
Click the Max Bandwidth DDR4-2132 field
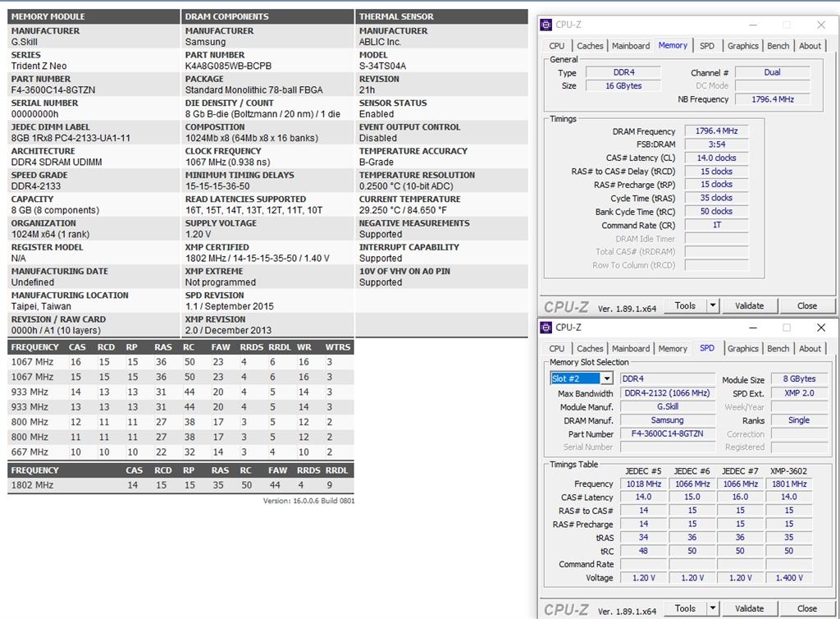coord(667,393)
